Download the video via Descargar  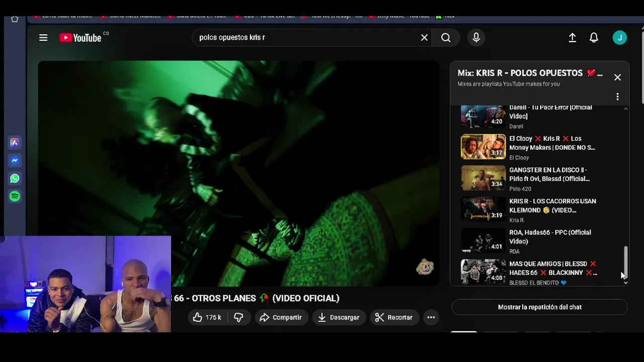pos(338,317)
